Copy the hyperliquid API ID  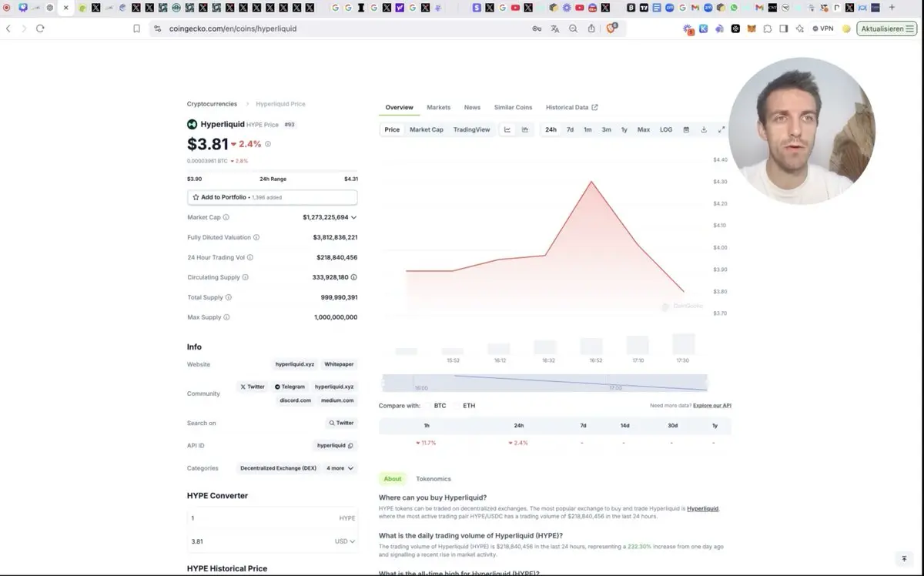pos(350,445)
